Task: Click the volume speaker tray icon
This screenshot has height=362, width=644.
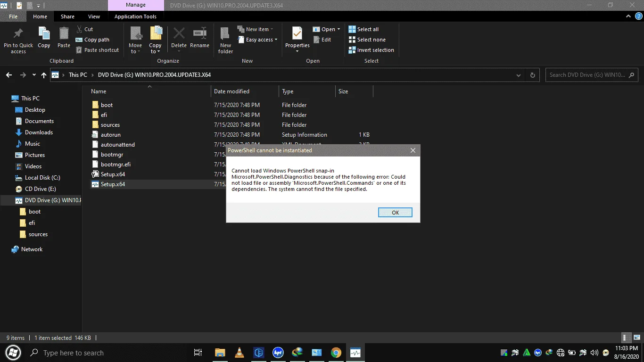Action: pos(594,353)
